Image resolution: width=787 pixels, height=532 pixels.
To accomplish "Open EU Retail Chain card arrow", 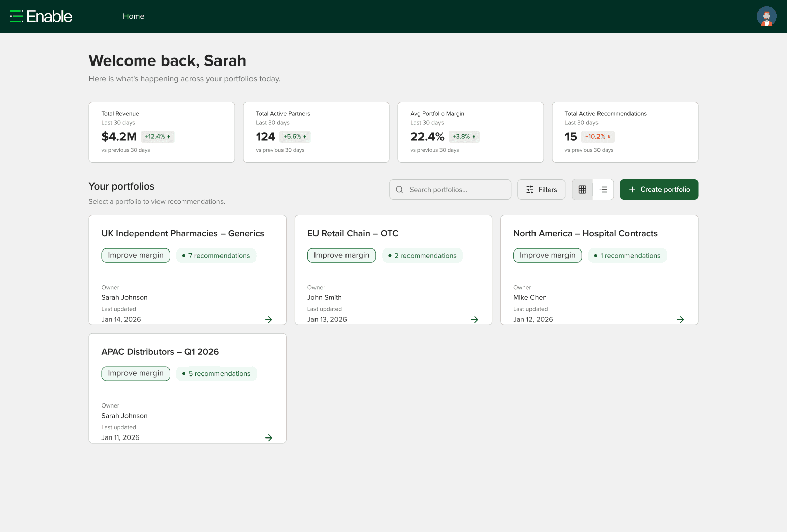I will (x=475, y=320).
